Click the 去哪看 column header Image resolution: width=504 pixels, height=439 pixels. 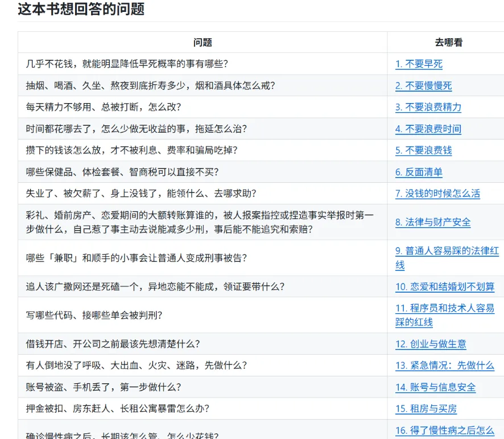click(448, 42)
